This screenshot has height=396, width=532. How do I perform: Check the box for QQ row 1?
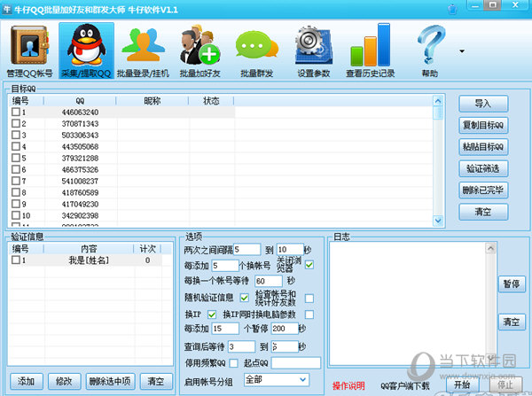[x=16, y=112]
